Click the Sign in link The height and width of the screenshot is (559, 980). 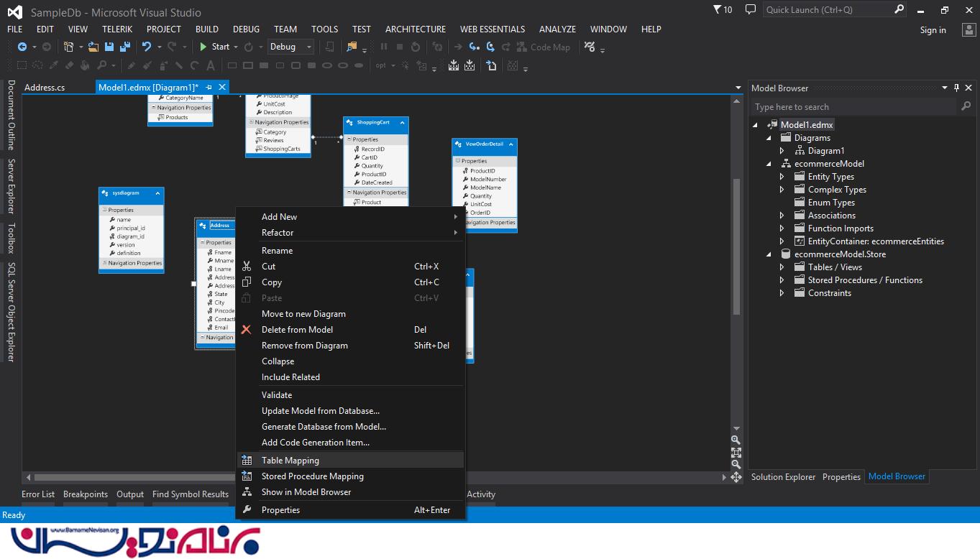pos(933,30)
